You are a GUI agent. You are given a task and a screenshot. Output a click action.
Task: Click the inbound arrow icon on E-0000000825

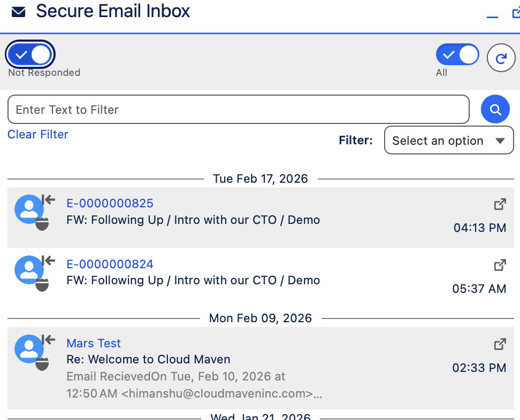pos(49,200)
